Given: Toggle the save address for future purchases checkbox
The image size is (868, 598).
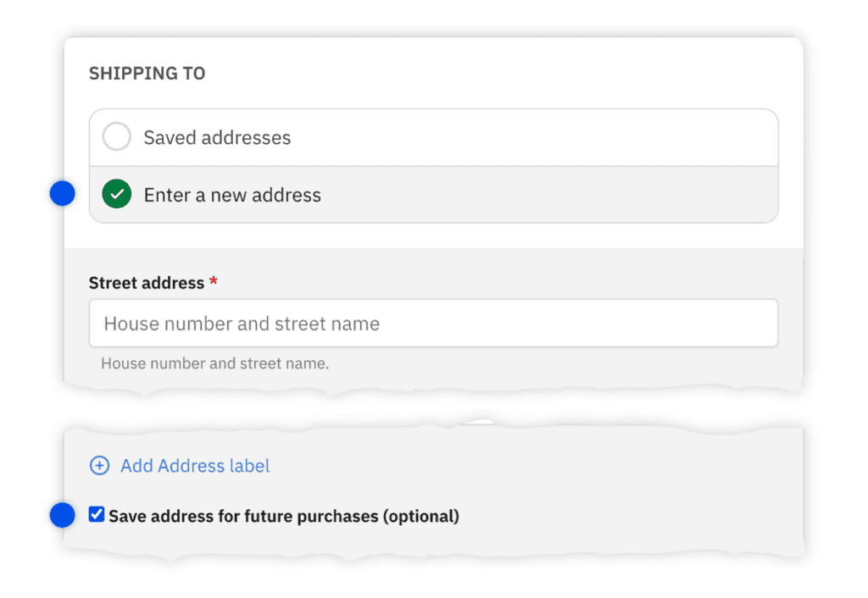Looking at the screenshot, I should click(x=96, y=513).
